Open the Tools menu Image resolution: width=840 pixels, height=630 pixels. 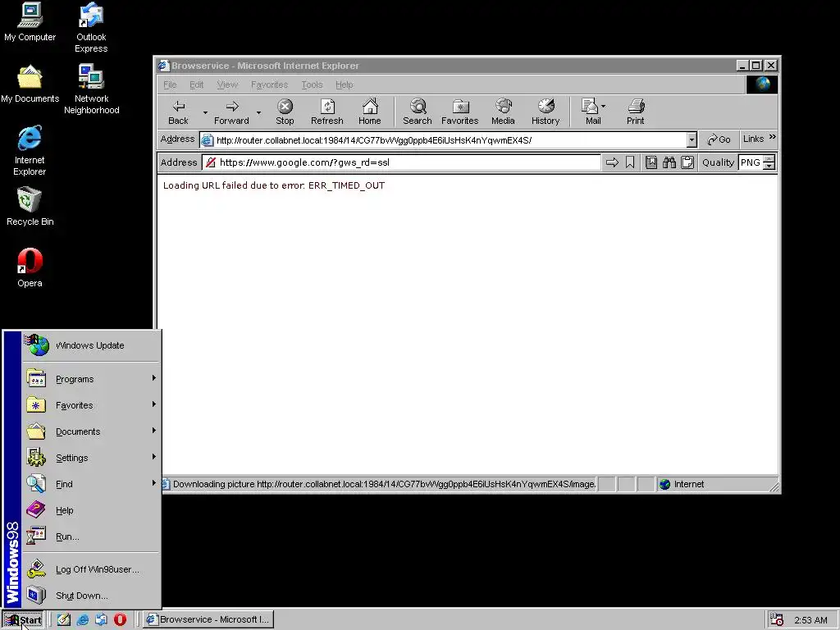click(312, 84)
